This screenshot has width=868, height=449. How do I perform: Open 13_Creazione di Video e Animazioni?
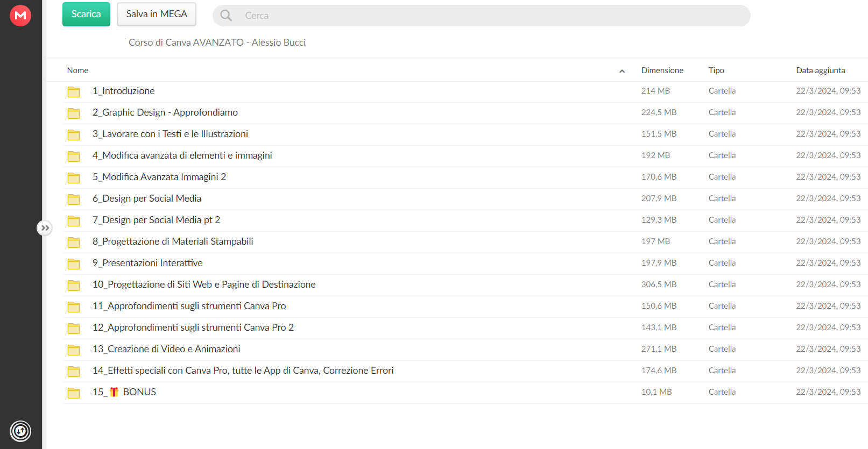(166, 349)
